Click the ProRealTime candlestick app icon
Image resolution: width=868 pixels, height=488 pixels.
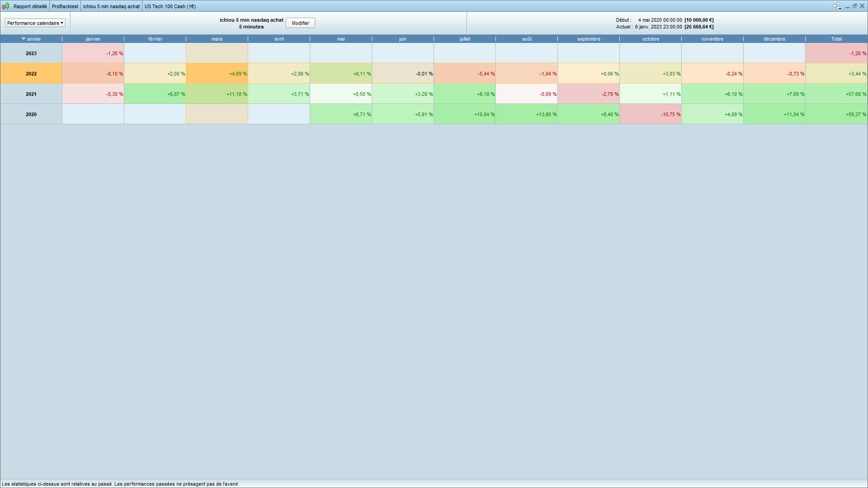(6, 6)
